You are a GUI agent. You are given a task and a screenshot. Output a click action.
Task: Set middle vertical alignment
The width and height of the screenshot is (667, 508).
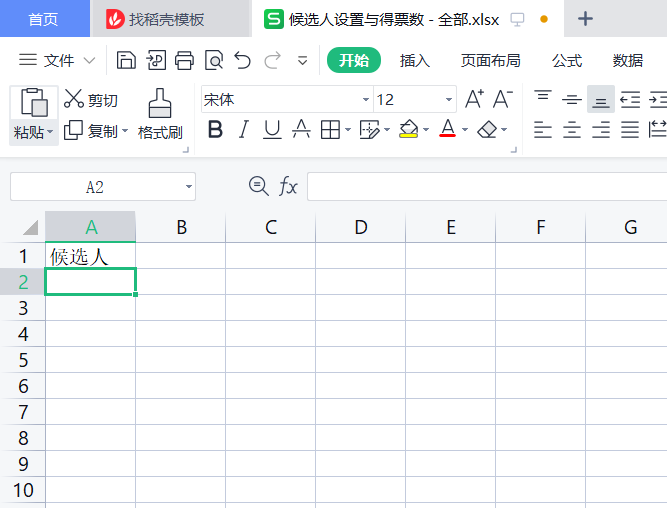(572, 100)
